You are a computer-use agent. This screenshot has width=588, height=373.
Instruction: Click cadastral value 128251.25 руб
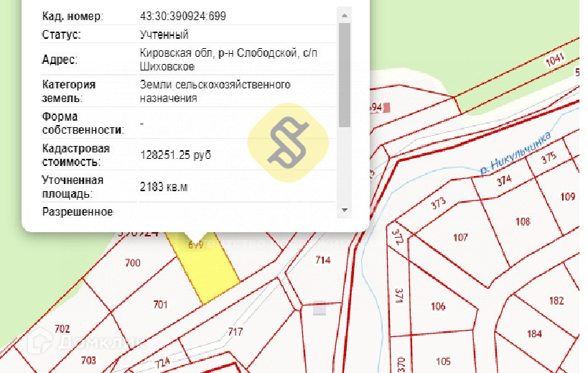[x=175, y=155]
